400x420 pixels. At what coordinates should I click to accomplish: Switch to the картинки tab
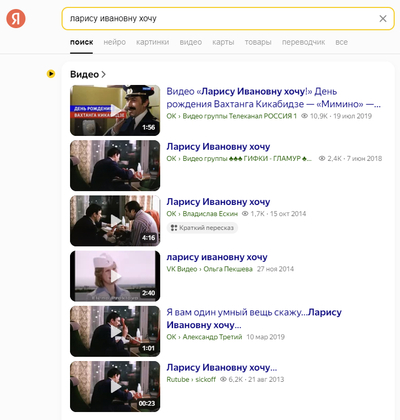point(153,42)
